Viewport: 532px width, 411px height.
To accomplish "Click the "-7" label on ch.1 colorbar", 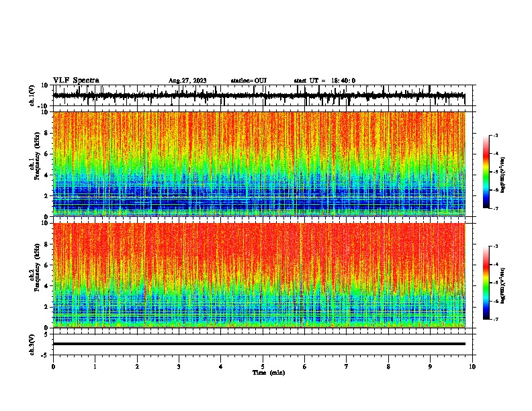I will (x=495, y=208).
